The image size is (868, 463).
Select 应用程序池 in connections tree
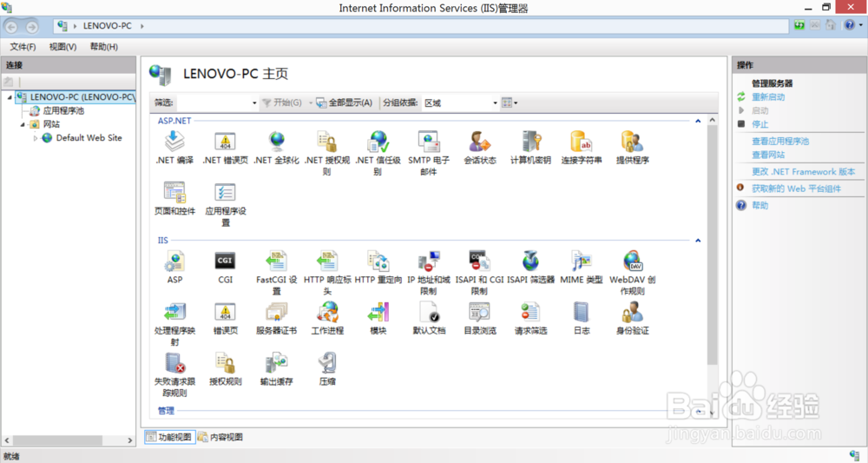[x=63, y=111]
